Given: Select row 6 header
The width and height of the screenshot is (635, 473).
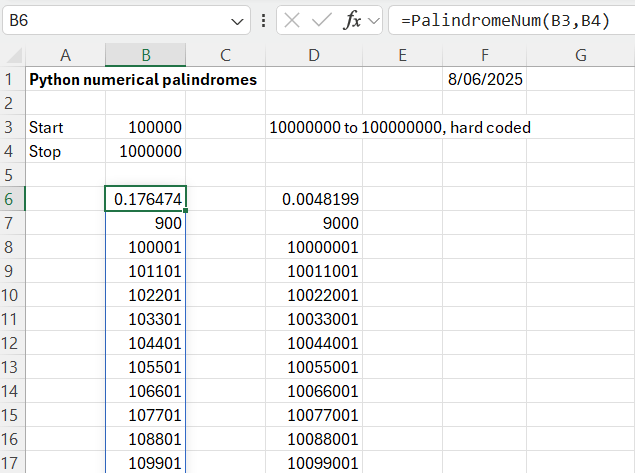Looking at the screenshot, I should [x=12, y=199].
